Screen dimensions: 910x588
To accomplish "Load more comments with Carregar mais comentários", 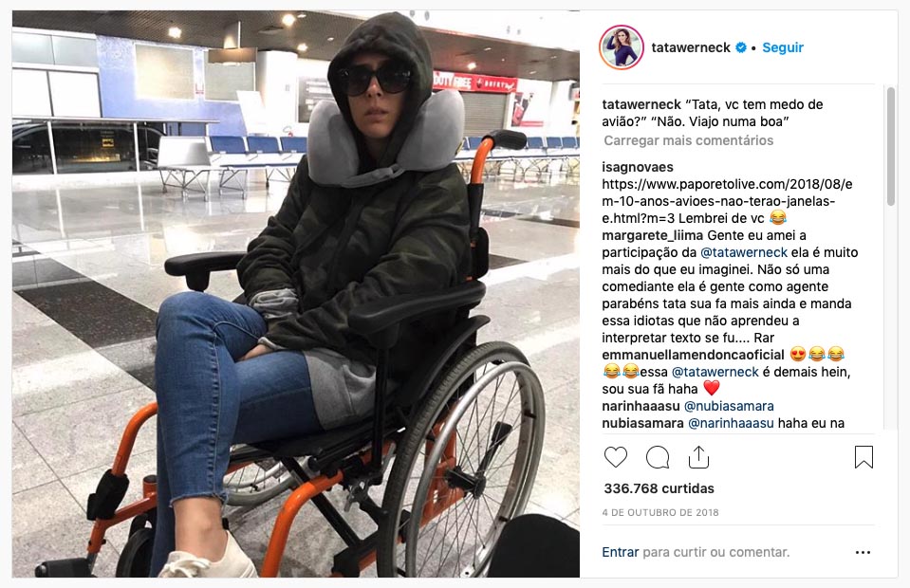I will [x=688, y=140].
